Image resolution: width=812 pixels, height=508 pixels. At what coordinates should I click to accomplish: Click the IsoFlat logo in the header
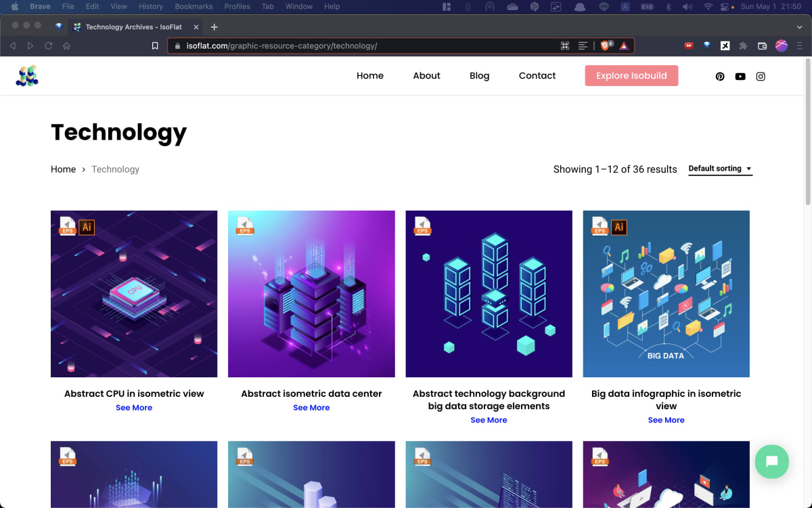[27, 76]
